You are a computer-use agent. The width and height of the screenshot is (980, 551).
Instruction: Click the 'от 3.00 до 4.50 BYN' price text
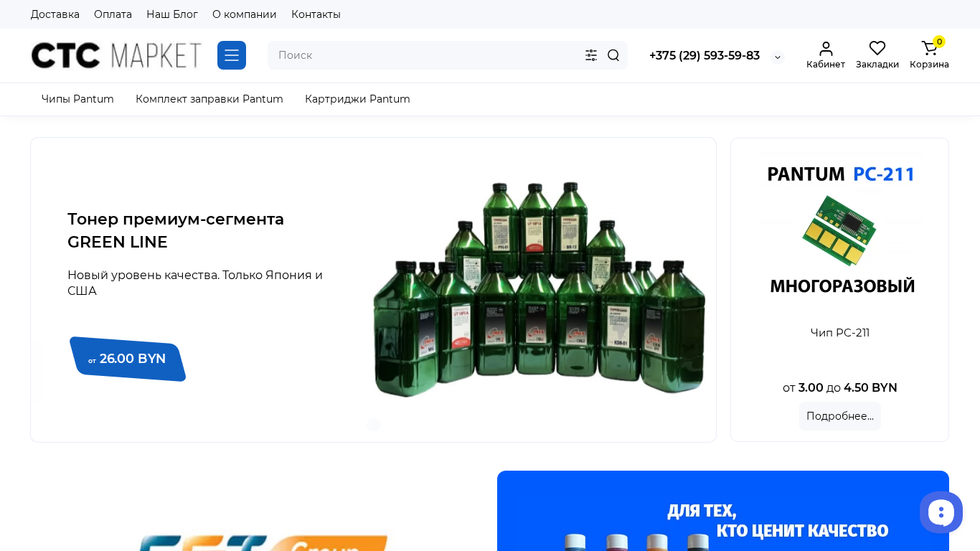pyautogui.click(x=840, y=387)
